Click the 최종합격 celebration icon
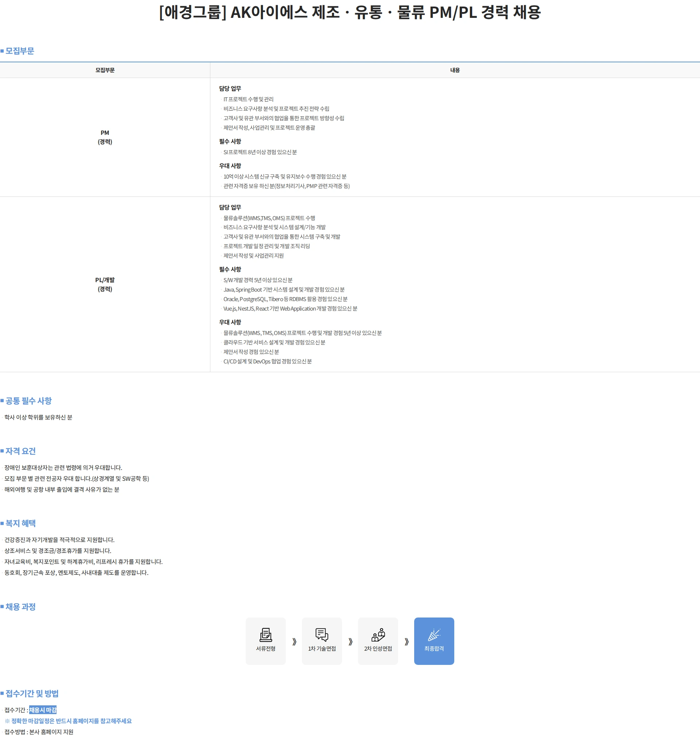Viewport: 700px width, 744px height. [x=434, y=635]
